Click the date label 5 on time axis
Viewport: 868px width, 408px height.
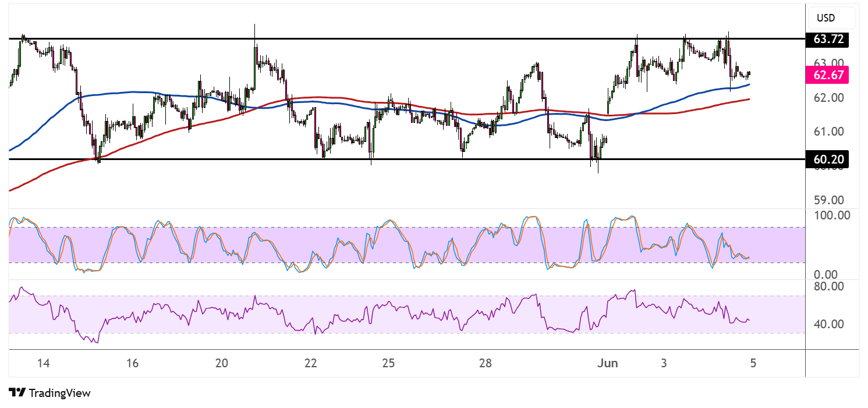[x=753, y=363]
